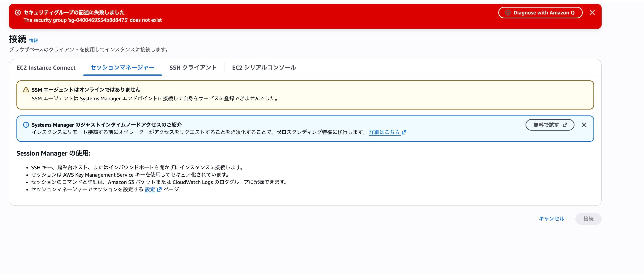Click the info icon in the Systems Manager notice
The width and height of the screenshot is (644, 274).
click(x=26, y=124)
